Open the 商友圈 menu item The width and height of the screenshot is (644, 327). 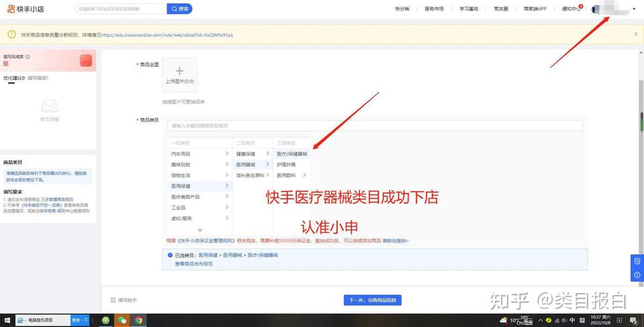[x=501, y=9]
